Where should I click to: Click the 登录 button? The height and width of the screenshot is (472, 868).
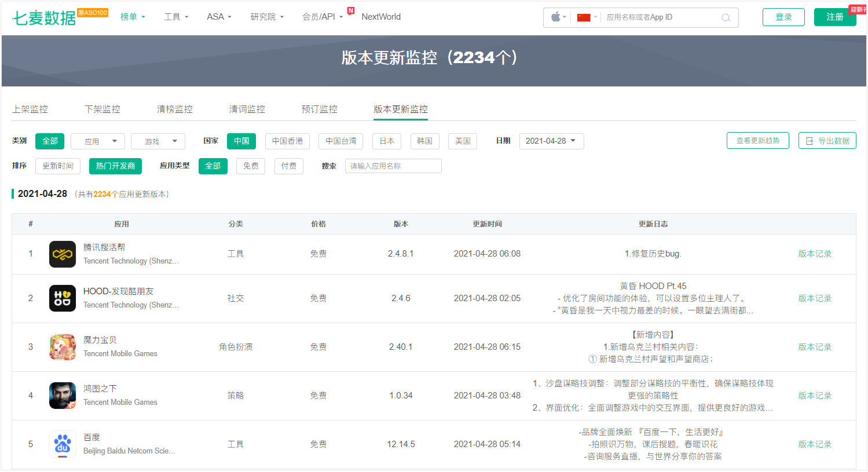point(783,17)
